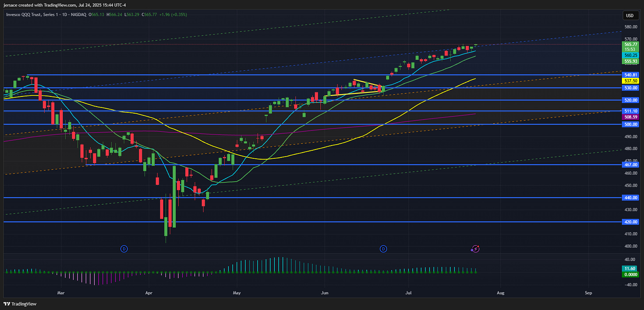Click the Jun label on time axis
The image size is (644, 310).
(325, 293)
